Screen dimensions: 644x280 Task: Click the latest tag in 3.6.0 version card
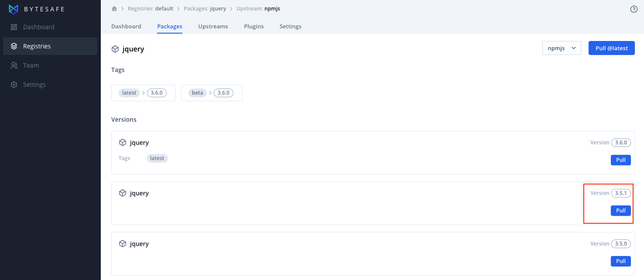point(157,158)
